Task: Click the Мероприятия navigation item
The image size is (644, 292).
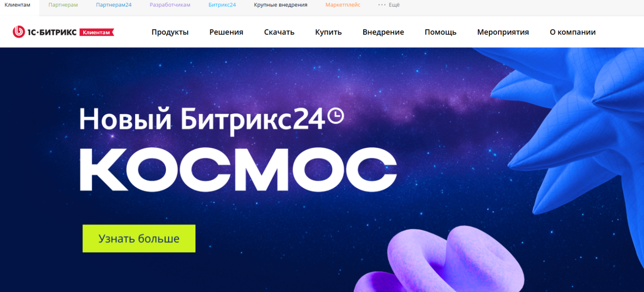Action: click(x=503, y=32)
